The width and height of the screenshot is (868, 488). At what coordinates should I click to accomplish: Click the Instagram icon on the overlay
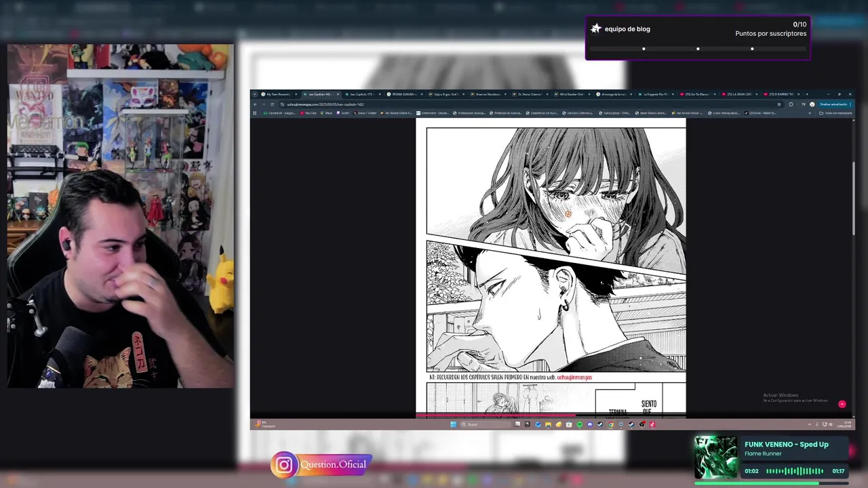point(285,465)
